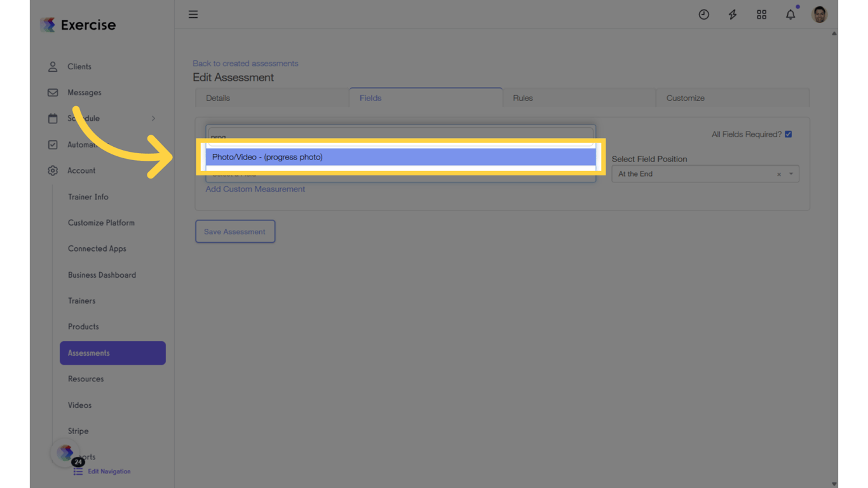868x488 pixels.
Task: Clear the At the End selection with the x
Action: [778, 173]
